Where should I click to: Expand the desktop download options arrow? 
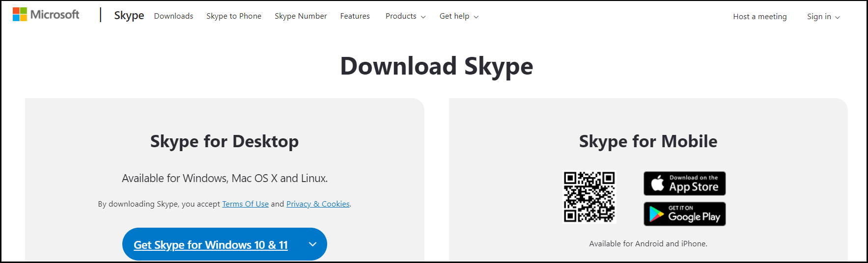tap(312, 244)
